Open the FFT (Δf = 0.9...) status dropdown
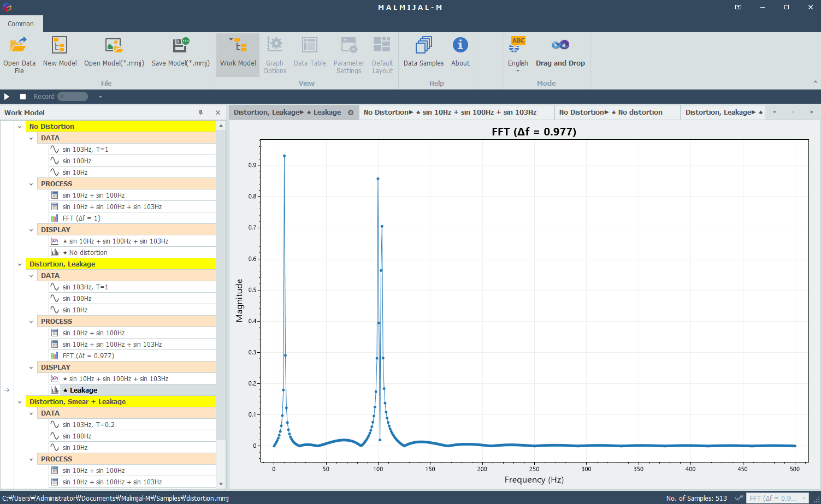 pyautogui.click(x=778, y=498)
